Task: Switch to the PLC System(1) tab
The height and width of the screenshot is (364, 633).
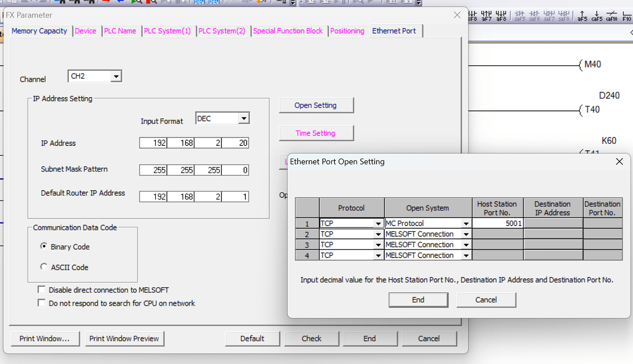Action: 168,31
